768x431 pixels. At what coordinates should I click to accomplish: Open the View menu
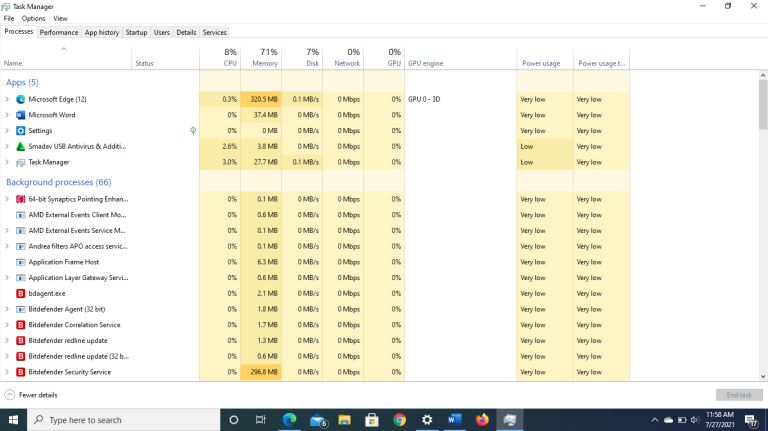pos(60,18)
